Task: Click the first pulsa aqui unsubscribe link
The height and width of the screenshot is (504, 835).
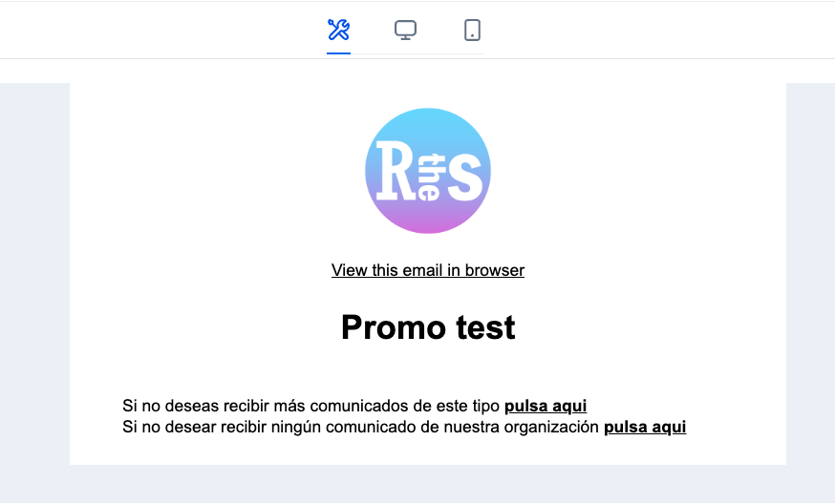Action: [x=546, y=406]
